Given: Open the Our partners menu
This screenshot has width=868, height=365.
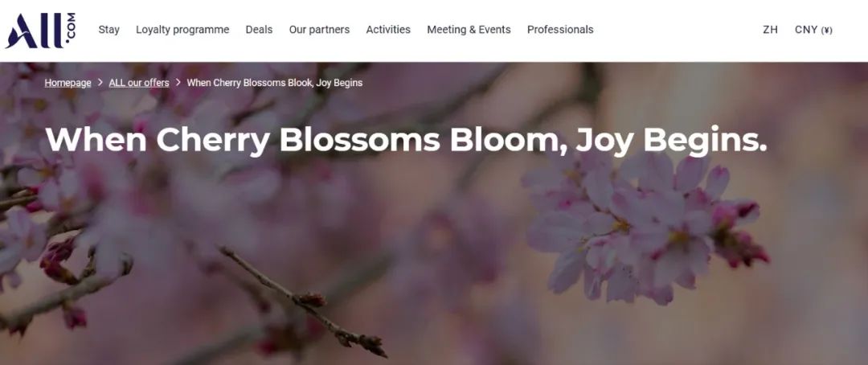Looking at the screenshot, I should click(319, 30).
